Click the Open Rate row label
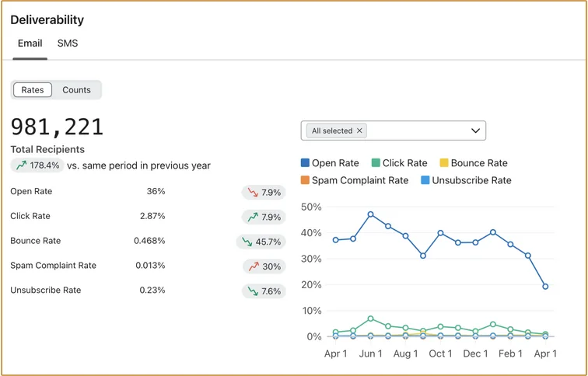This screenshot has width=588, height=376. pos(31,191)
